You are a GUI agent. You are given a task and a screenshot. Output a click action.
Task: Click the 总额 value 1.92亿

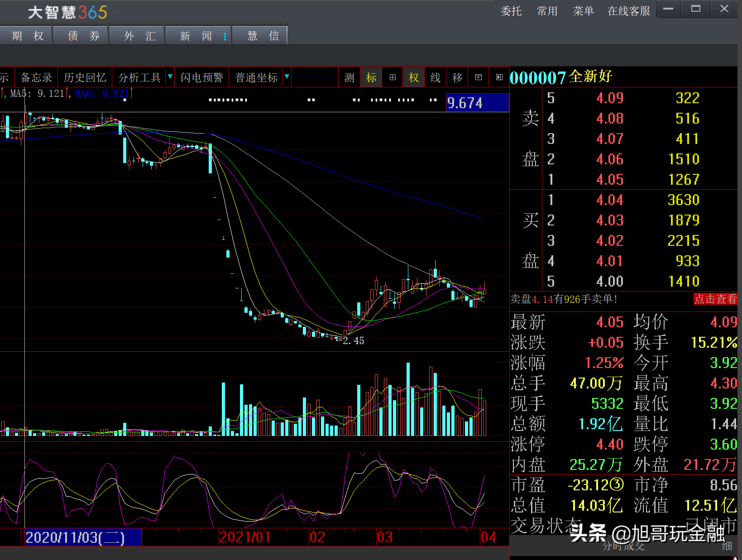click(x=600, y=424)
